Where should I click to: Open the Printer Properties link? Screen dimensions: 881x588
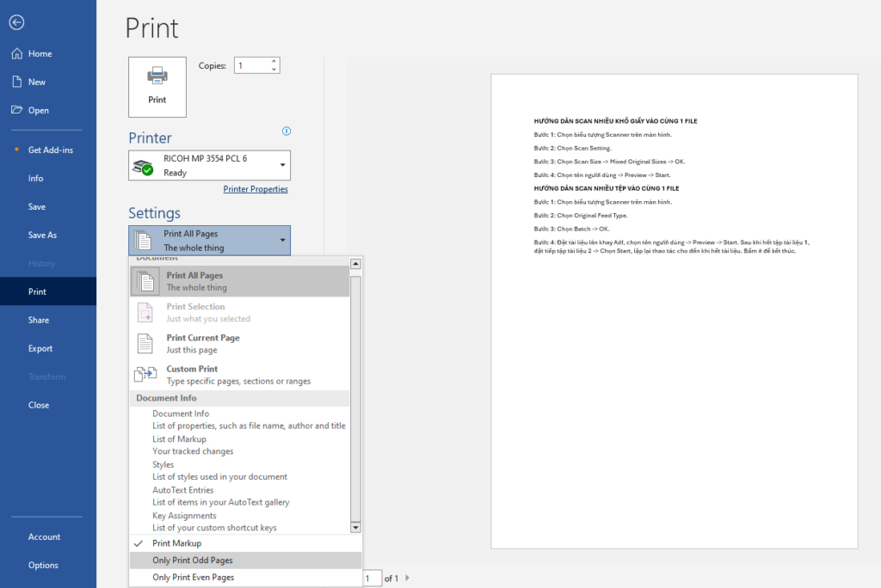tap(256, 189)
